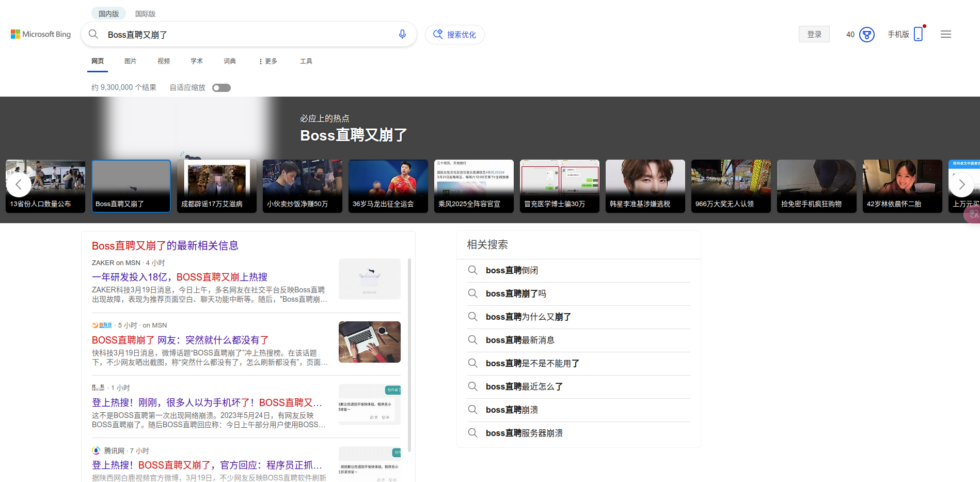Switch to the 国内版 option
Screen dimensions: 980x482
tap(108, 14)
